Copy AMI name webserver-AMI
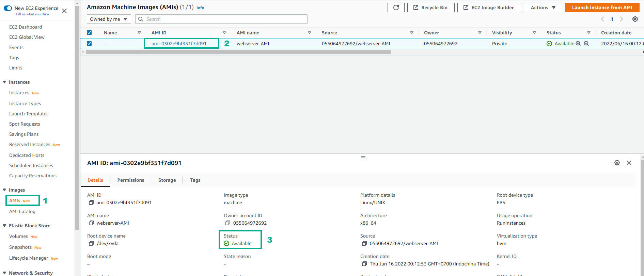Screen dimensions: 644x276 [x=91, y=223]
